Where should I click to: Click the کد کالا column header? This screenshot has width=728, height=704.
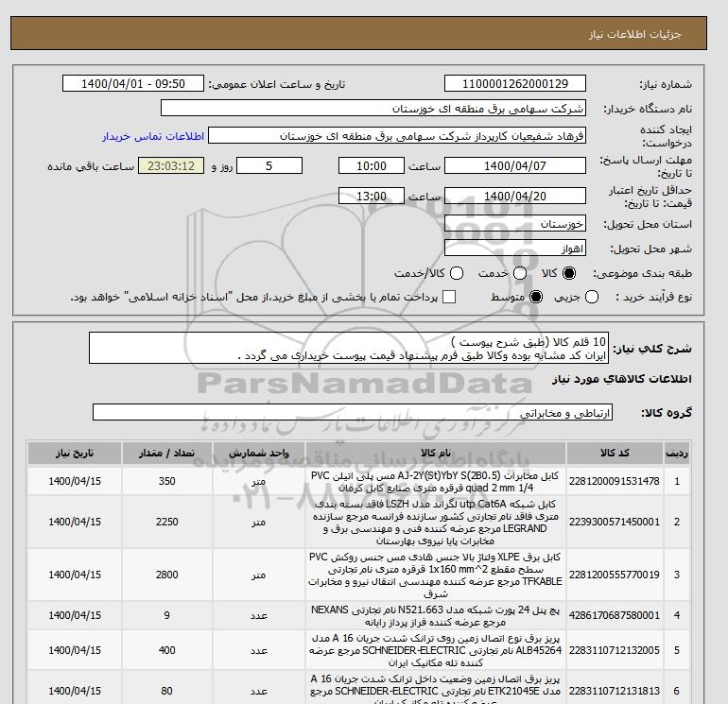pos(629,452)
